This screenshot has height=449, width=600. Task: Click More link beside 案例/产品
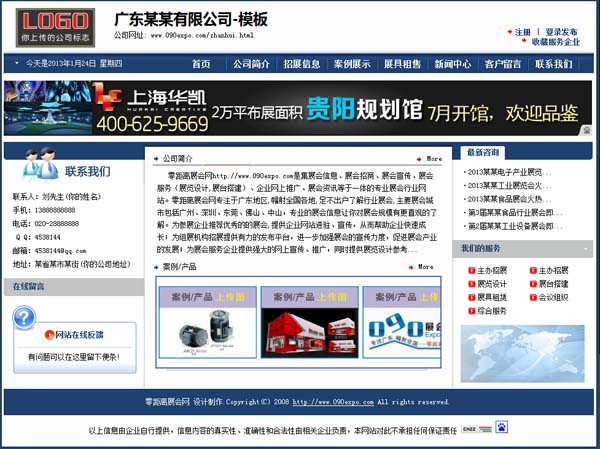426,267
